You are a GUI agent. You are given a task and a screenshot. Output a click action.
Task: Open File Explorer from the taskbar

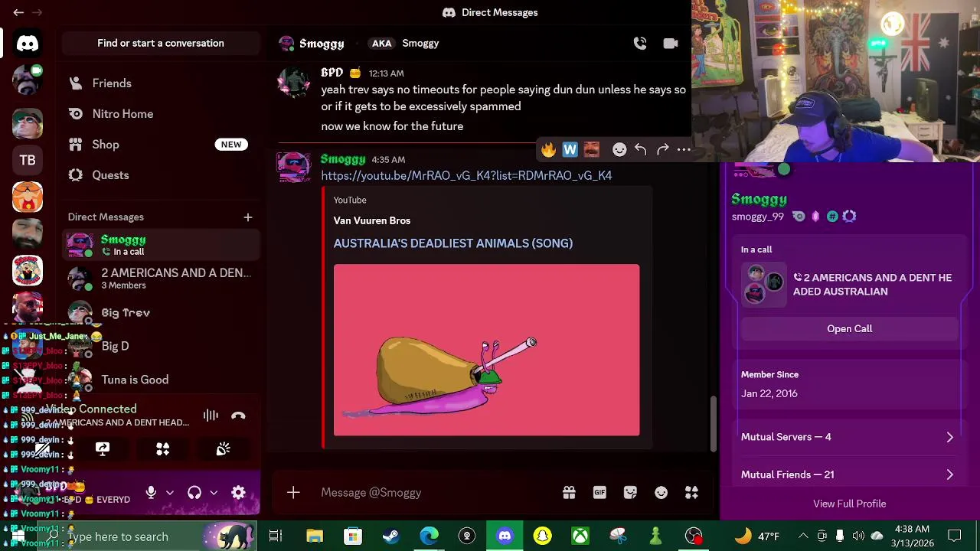(315, 536)
